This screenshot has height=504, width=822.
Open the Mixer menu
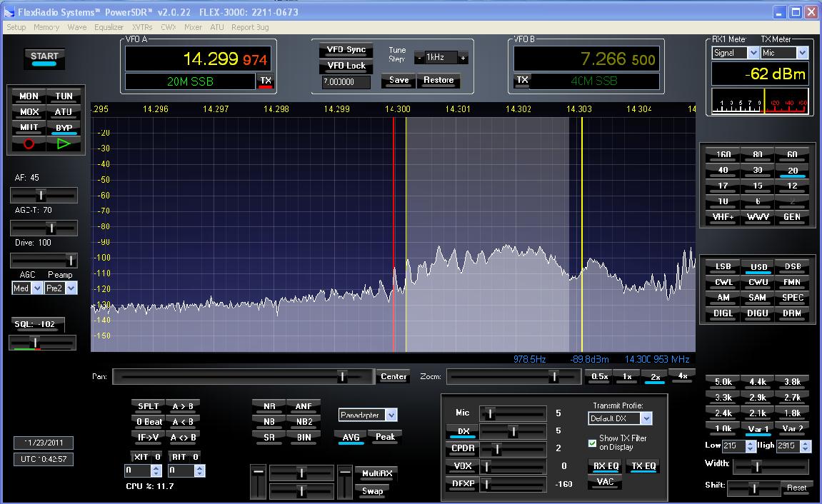coord(193,27)
